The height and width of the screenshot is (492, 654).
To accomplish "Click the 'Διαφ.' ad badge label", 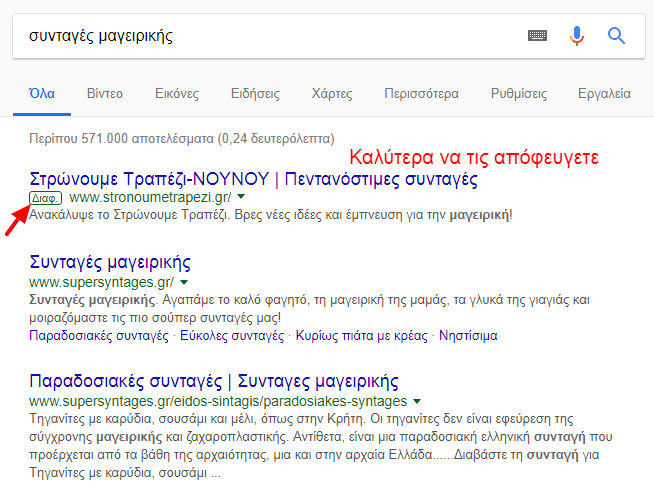I will click(47, 198).
